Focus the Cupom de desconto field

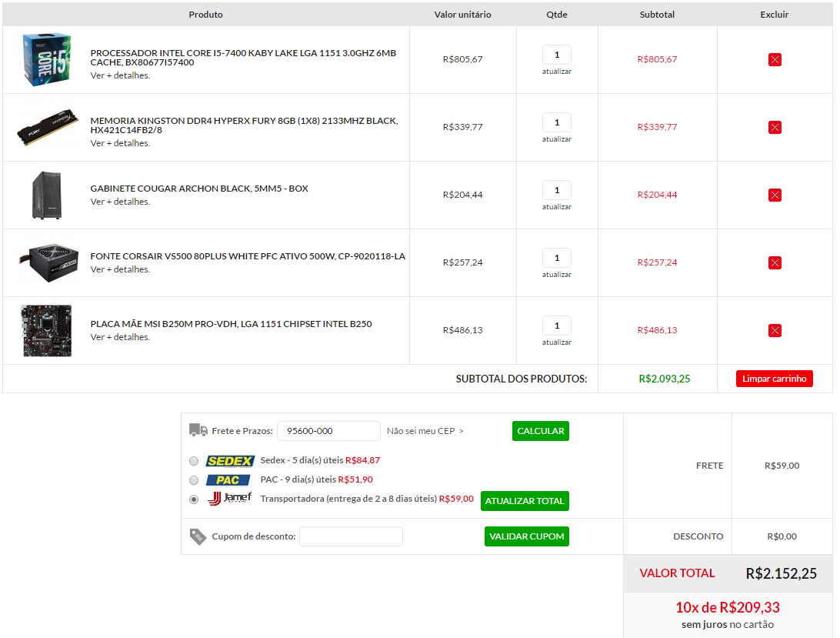[x=351, y=536]
